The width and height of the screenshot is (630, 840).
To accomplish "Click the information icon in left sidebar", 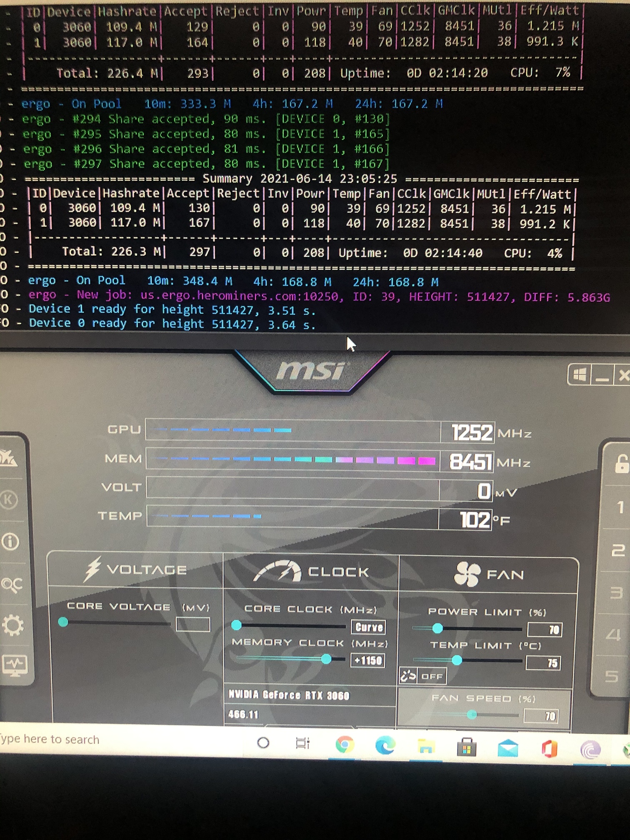I will [x=10, y=542].
